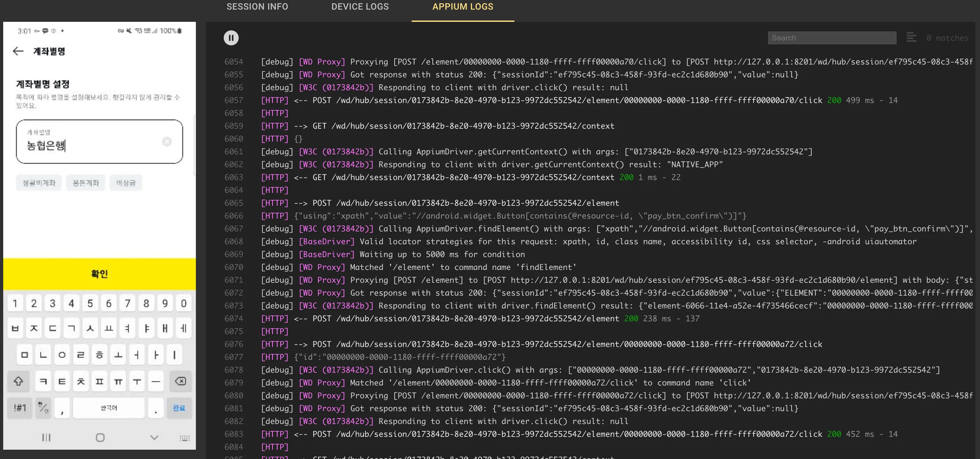Pause the Appium log stream
This screenshot has width=980, height=459.
point(231,38)
